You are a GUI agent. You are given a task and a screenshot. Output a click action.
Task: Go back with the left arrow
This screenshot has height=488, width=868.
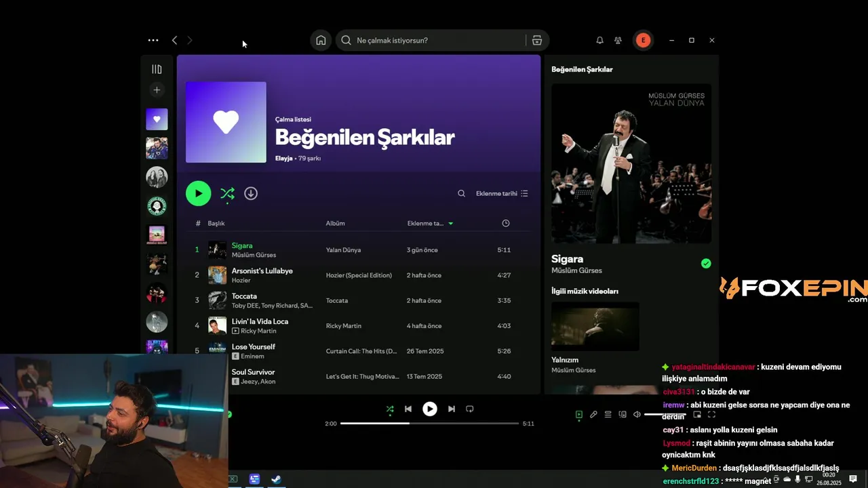coord(174,41)
